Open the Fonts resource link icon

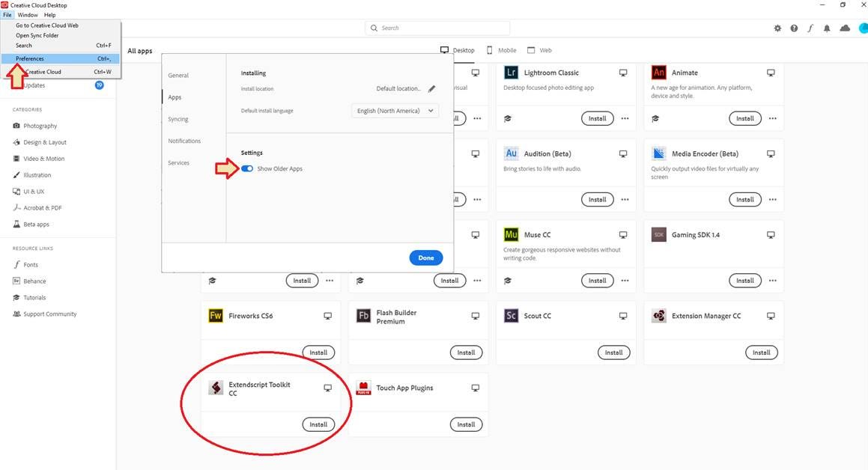[x=16, y=264]
